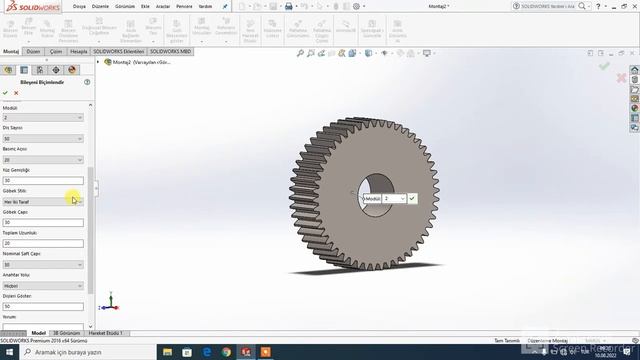This screenshot has width=640, height=360.
Task: Open the Appearances task pane icon
Action: (634, 108)
